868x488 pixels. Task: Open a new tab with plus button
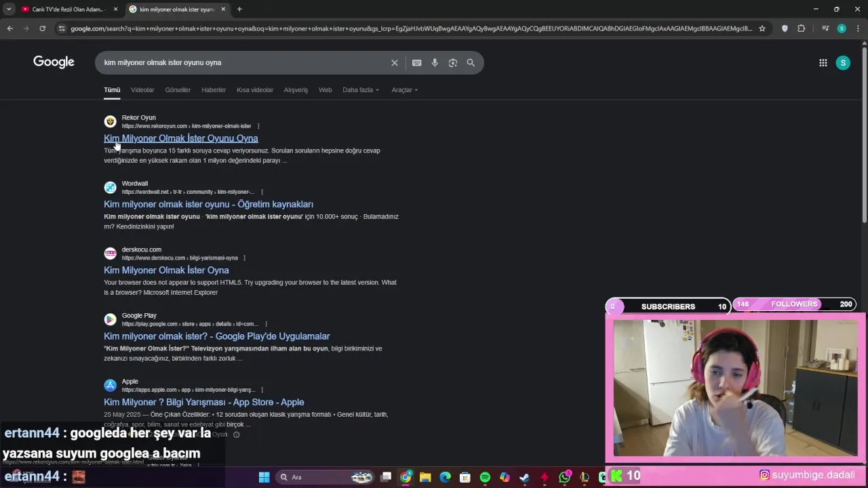(x=239, y=9)
